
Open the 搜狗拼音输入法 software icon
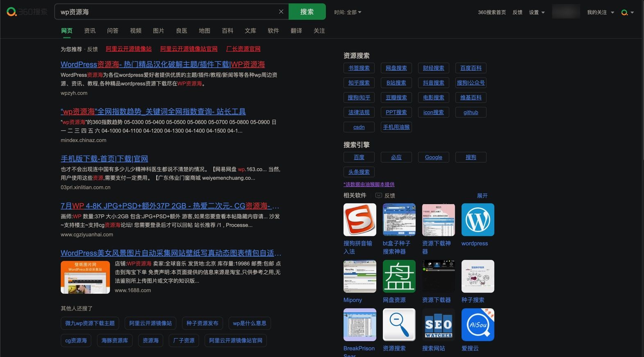click(x=360, y=220)
